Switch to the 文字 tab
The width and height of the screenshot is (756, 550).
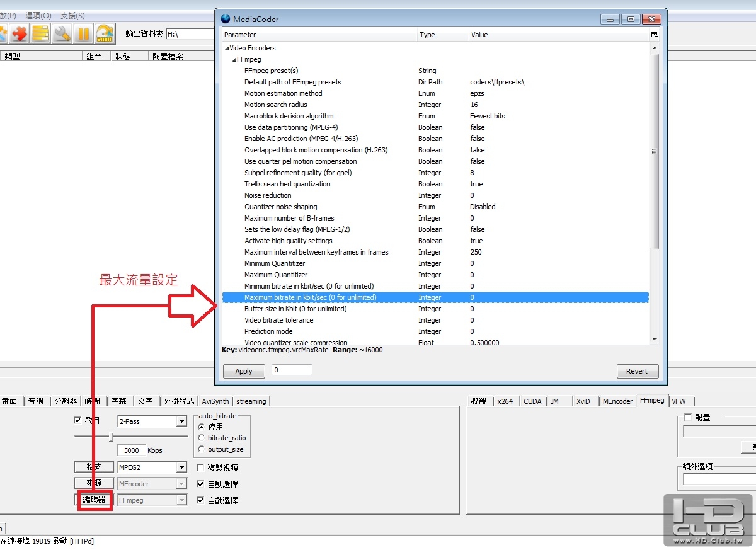[146, 401]
